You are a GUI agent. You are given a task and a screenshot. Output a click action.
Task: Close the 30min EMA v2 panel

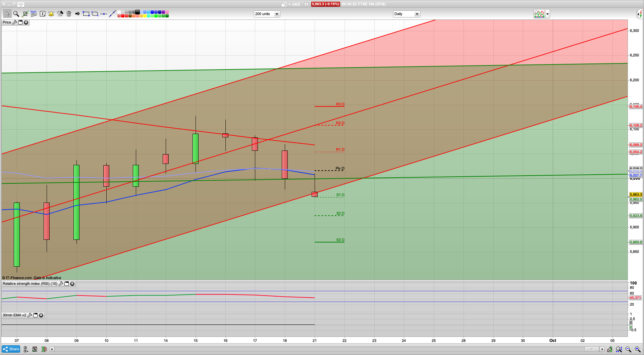tap(41, 315)
